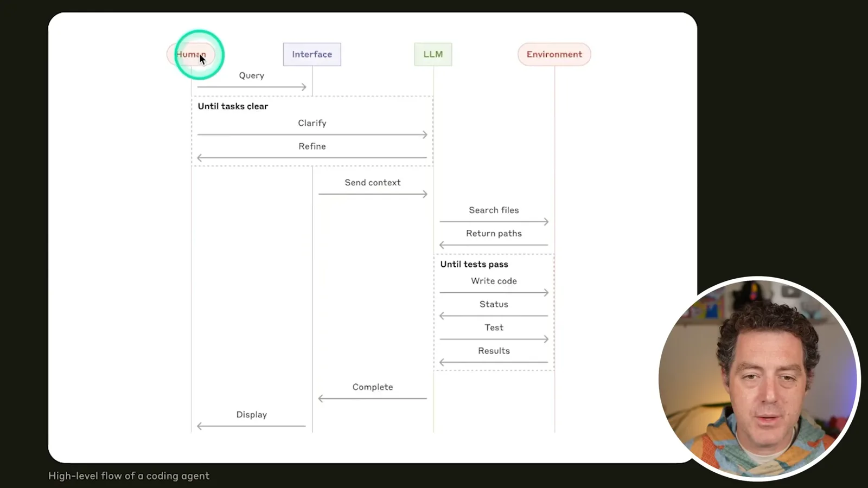Select the "Until tasks clear" loop heading
Screen dimensions: 868x488
(x=233, y=106)
